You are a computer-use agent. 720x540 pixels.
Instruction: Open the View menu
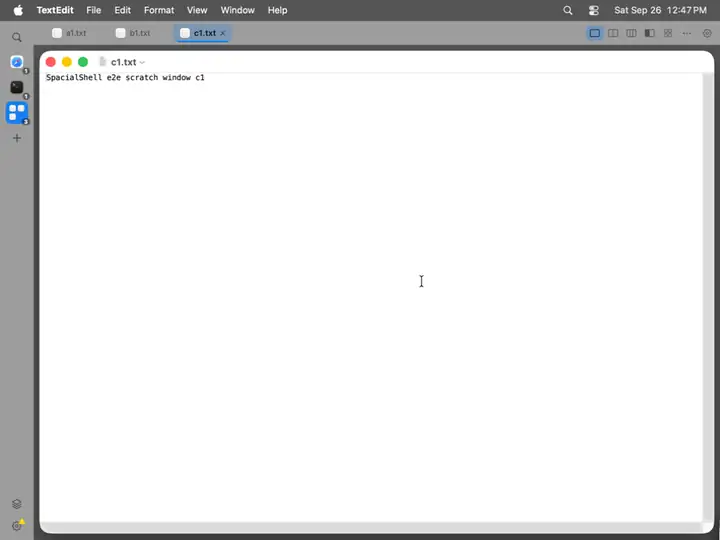(197, 10)
